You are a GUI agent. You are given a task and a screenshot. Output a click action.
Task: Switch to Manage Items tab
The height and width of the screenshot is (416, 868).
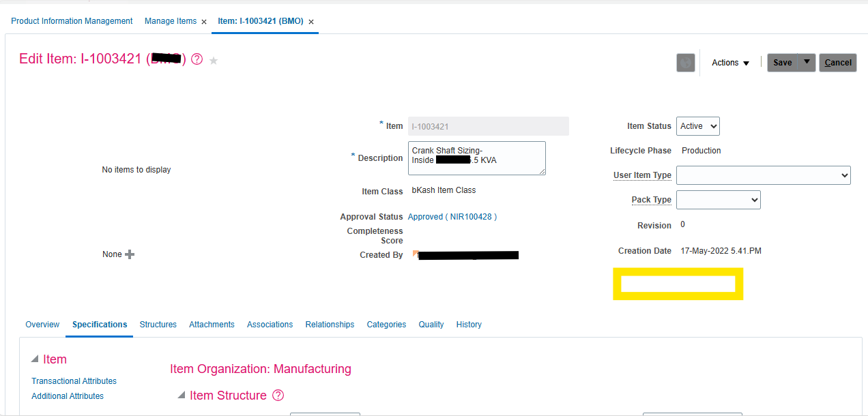coord(171,21)
